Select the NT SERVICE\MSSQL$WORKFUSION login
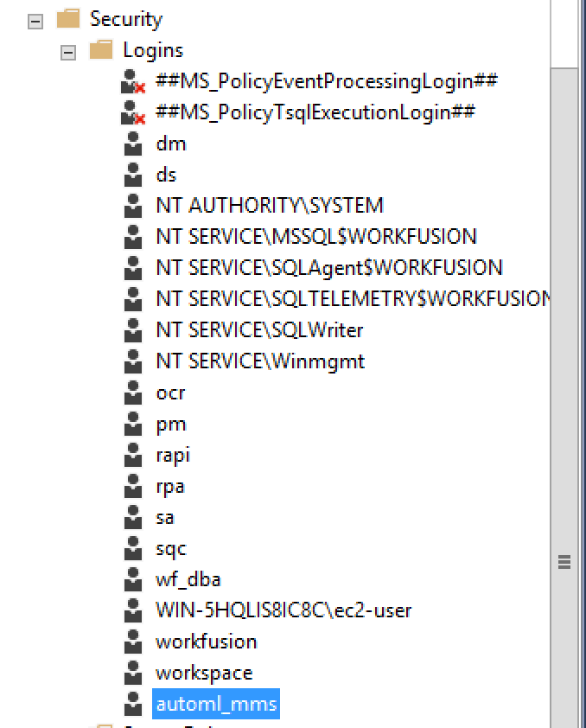This screenshot has height=728, width=586. pyautogui.click(x=316, y=237)
